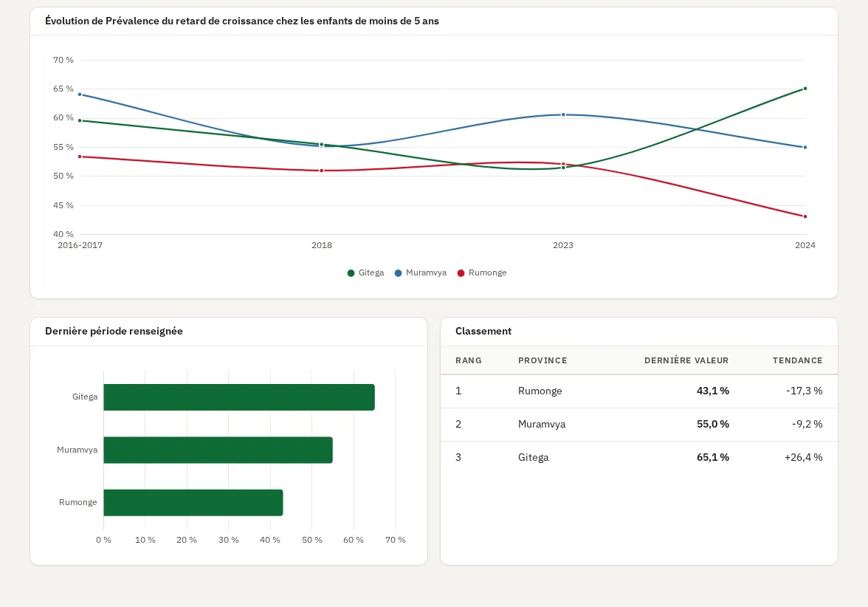Click the 2016-2017 label on the x-axis
This screenshot has height=607, width=868.
click(80, 245)
